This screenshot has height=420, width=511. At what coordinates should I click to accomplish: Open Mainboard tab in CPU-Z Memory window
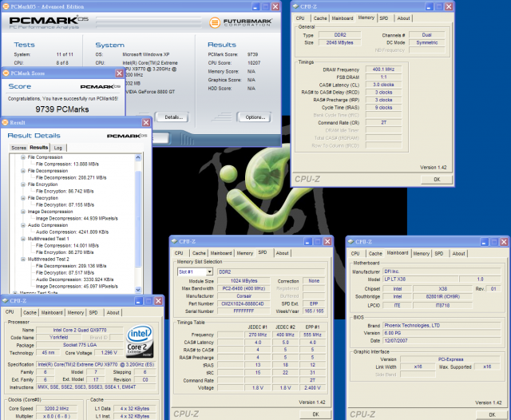coord(343,18)
